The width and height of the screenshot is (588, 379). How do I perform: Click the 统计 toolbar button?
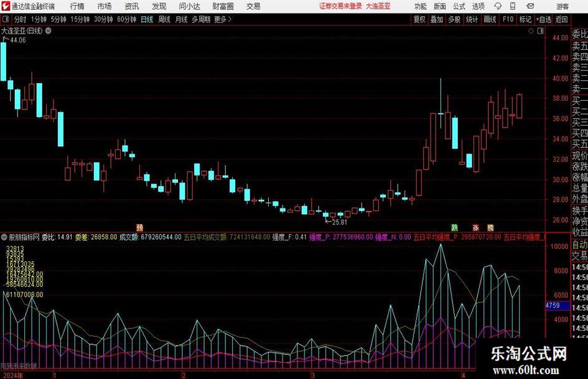(x=472, y=19)
